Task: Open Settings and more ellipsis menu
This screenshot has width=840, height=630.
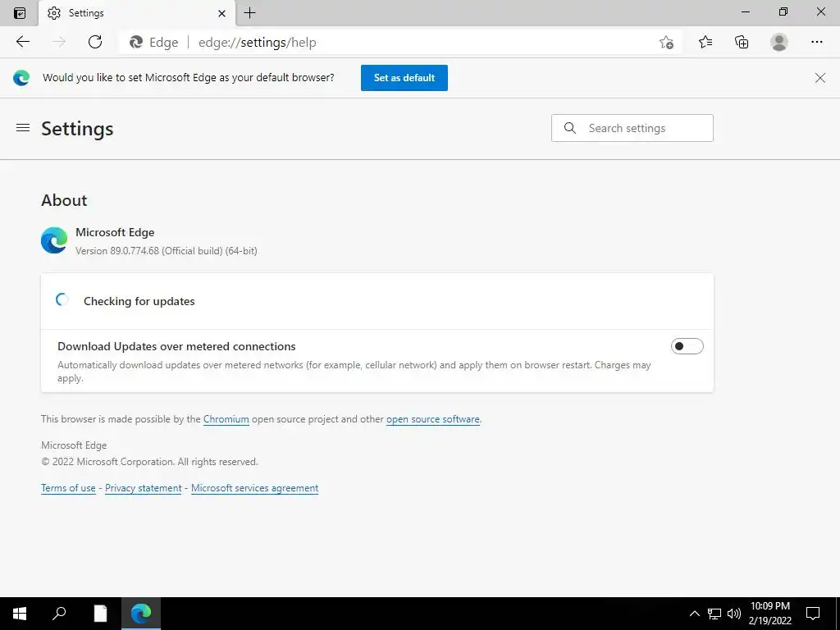Action: [816, 42]
